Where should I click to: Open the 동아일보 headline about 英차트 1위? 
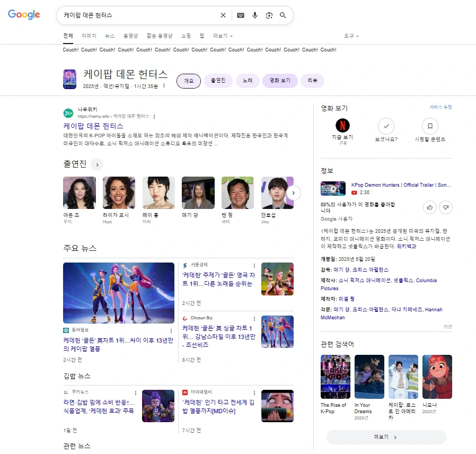point(118,345)
